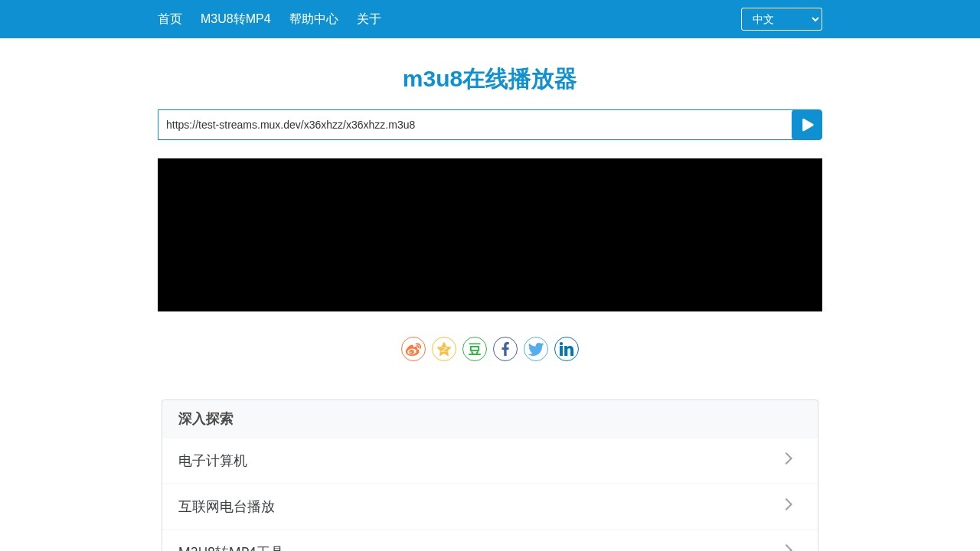Open the M3U8转MP4工具 entry
The height and width of the screenshot is (551, 980).
point(789,546)
